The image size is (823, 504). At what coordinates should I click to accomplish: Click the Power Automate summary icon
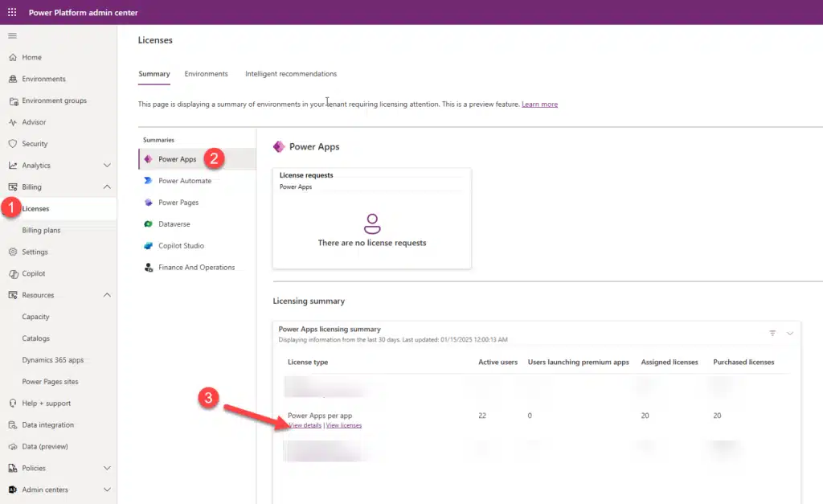[x=148, y=181]
